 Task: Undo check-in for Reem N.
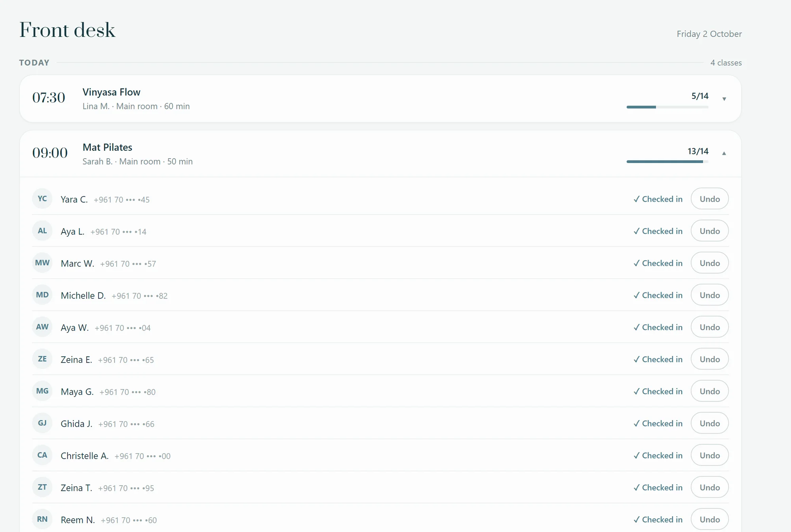coord(710,519)
